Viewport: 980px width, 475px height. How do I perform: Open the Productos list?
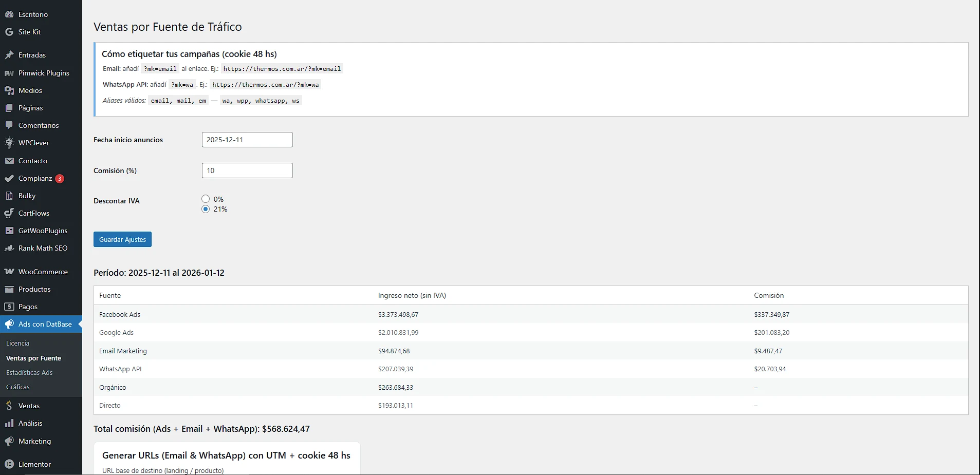coord(34,289)
